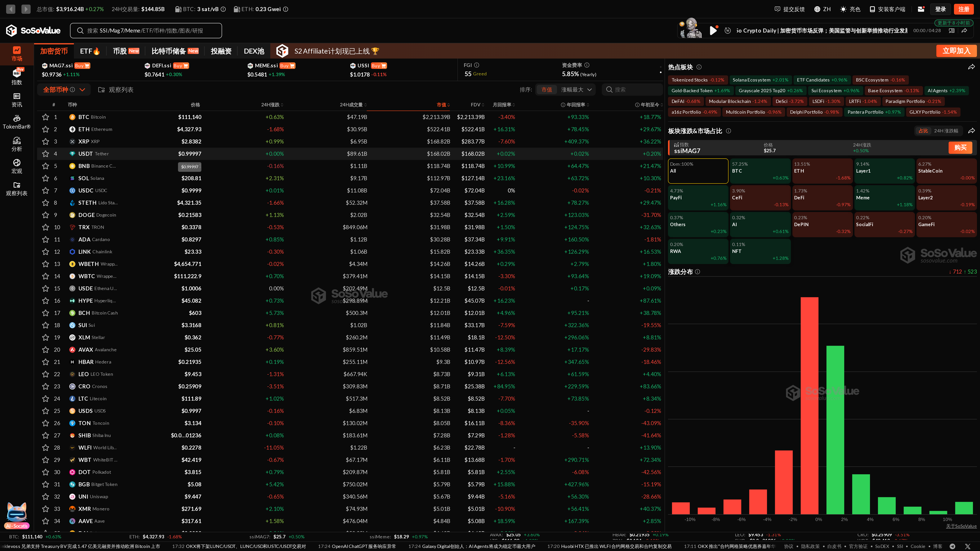Open the 指数 sidebar icon
This screenshot has height=551, width=980.
click(x=17, y=76)
